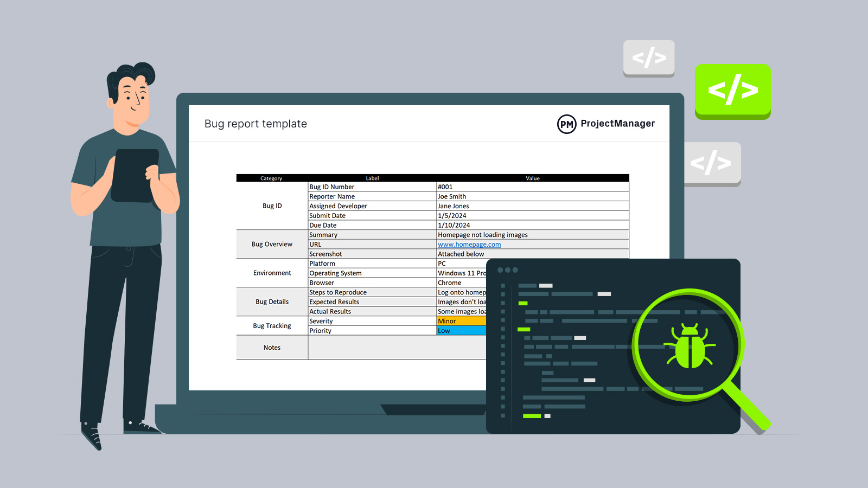
Task: Click the ProjectManager brand name text
Action: click(x=617, y=124)
